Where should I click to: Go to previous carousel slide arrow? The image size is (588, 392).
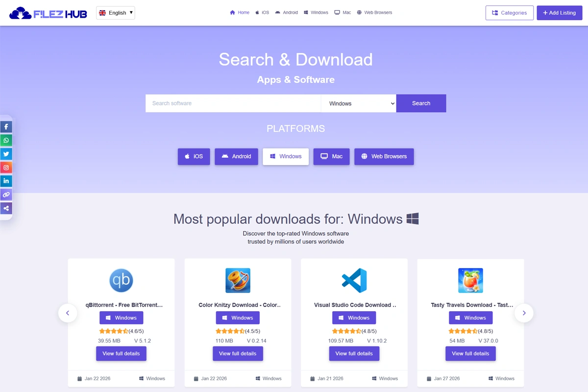click(x=68, y=313)
